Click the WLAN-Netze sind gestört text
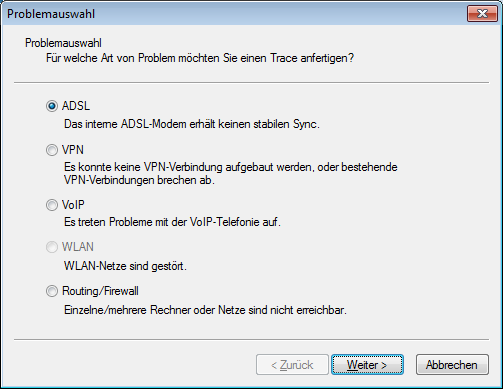Image resolution: width=503 pixels, height=389 pixels. tap(125, 266)
